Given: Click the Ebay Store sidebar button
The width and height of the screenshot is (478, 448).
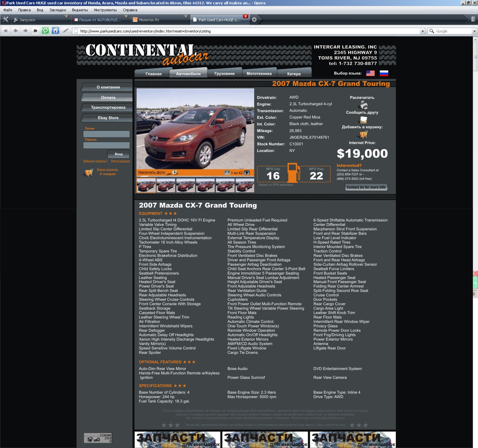Looking at the screenshot, I should (x=107, y=118).
